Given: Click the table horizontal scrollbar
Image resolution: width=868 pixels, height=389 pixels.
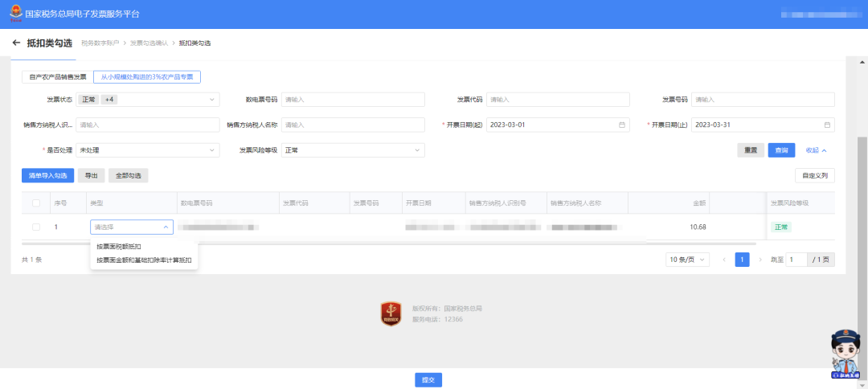Looking at the screenshot, I should (389, 244).
